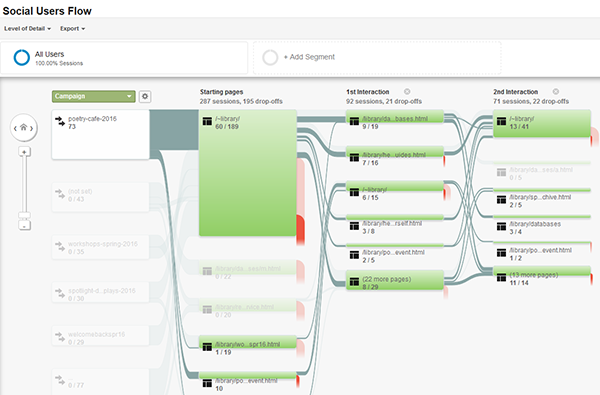This screenshot has width=600, height=395.
Task: Open the Campaign dimension dropdown
Action: (93, 96)
